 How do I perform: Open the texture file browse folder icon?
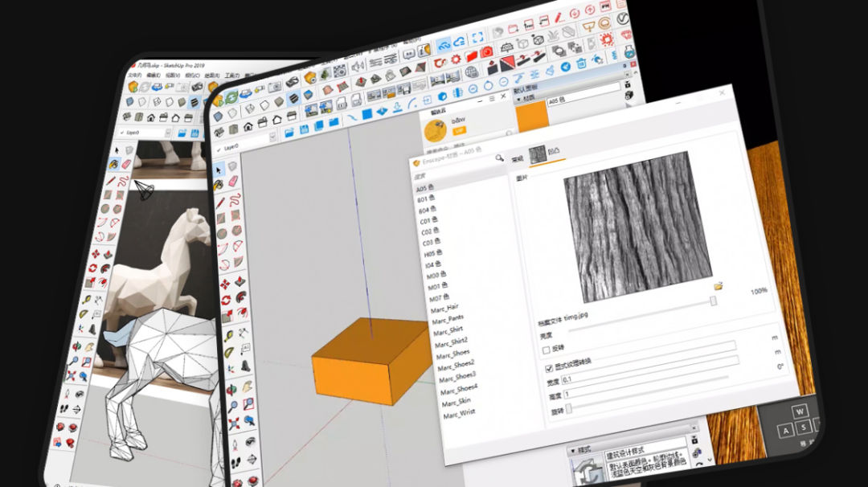coord(718,286)
